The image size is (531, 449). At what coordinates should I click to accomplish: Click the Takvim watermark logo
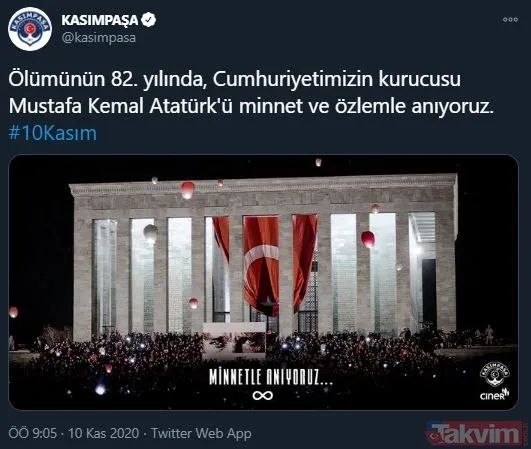(x=476, y=433)
